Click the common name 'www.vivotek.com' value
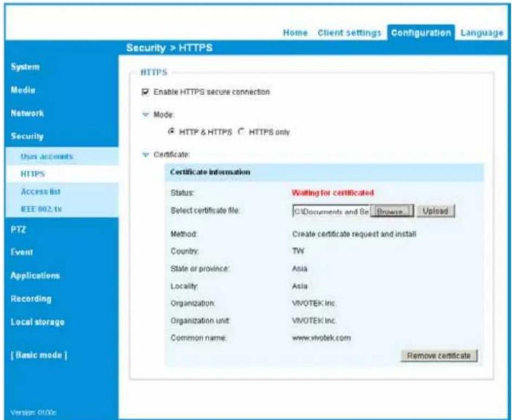The height and width of the screenshot is (420, 512). (321, 338)
